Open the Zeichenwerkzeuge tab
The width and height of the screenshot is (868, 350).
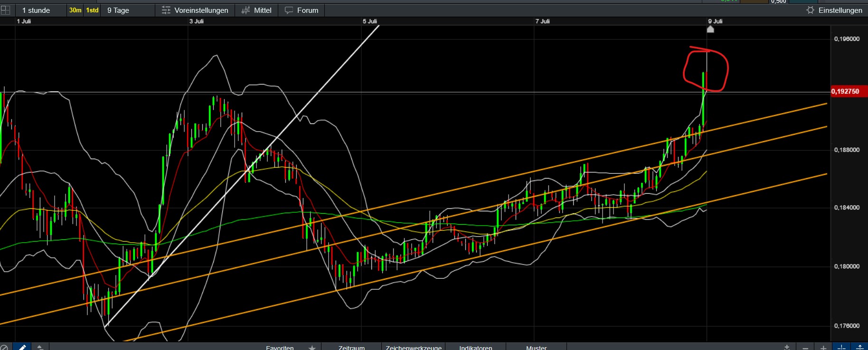414,347
